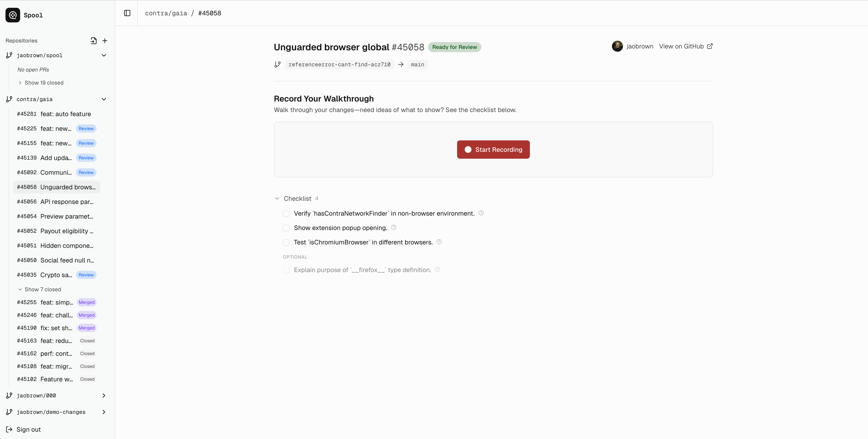This screenshot has width=868, height=439.
Task: Collapse the Checklist section
Action: coord(277,199)
